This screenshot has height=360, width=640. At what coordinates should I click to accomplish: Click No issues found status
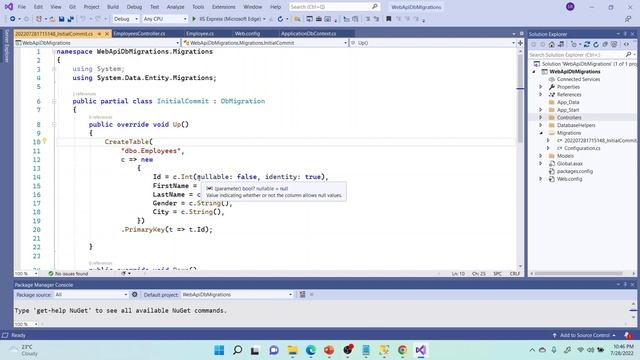pyautogui.click(x=68, y=273)
